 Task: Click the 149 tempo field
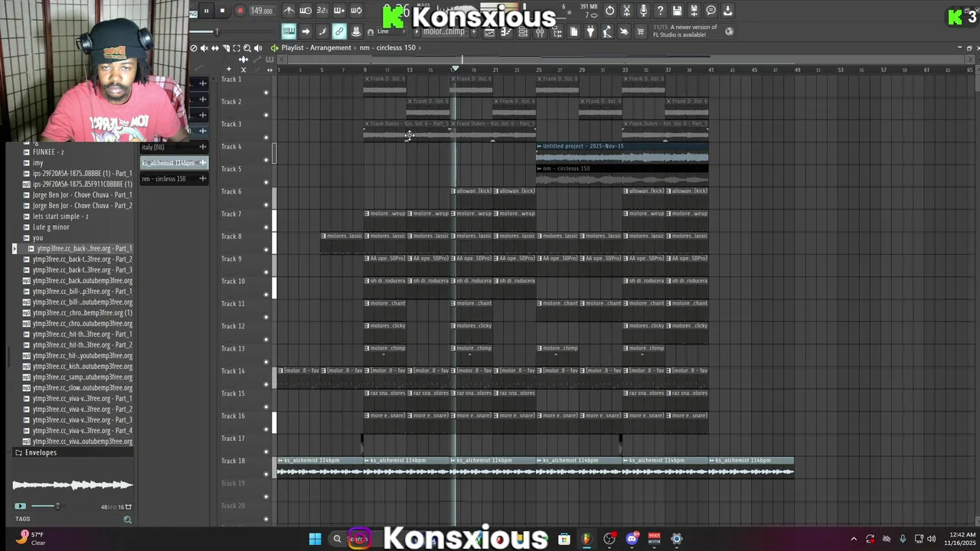click(262, 11)
